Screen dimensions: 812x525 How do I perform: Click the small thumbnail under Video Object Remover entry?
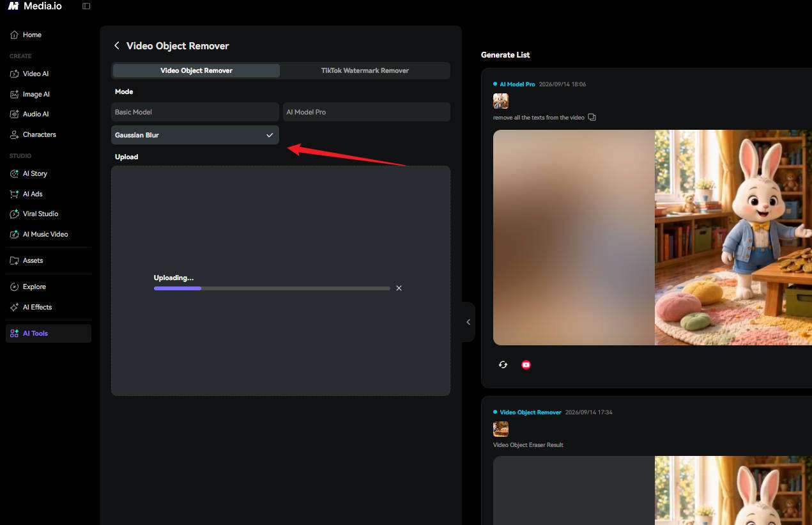click(x=501, y=429)
